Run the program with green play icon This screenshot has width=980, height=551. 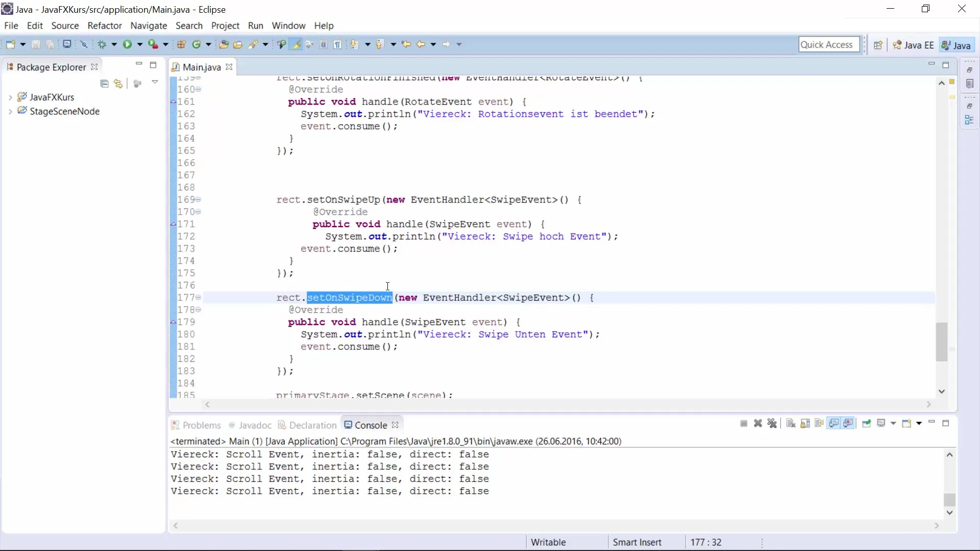pyautogui.click(x=127, y=44)
